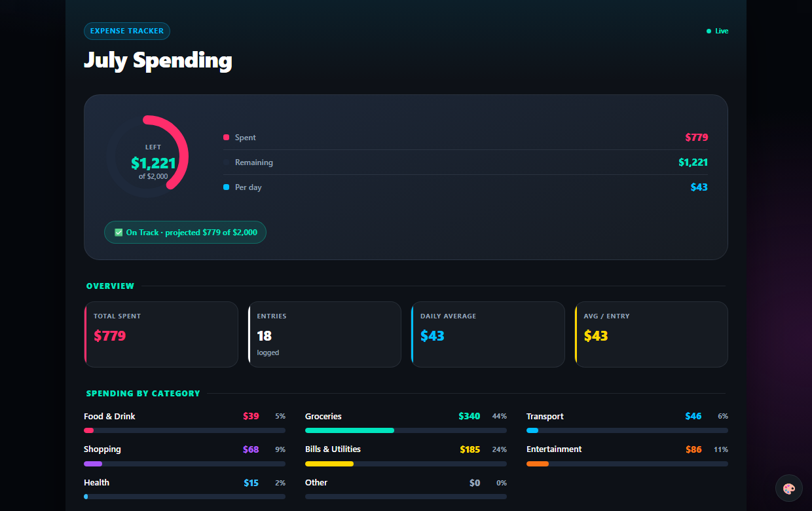Click the Expense Tracker badge
812x511 pixels.
[x=127, y=31]
